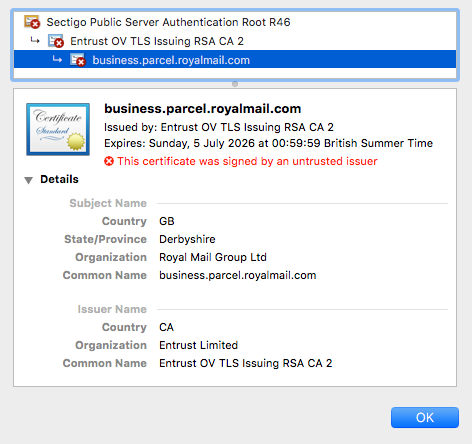
Task: Click the large Certificate Standard image
Action: [x=58, y=129]
